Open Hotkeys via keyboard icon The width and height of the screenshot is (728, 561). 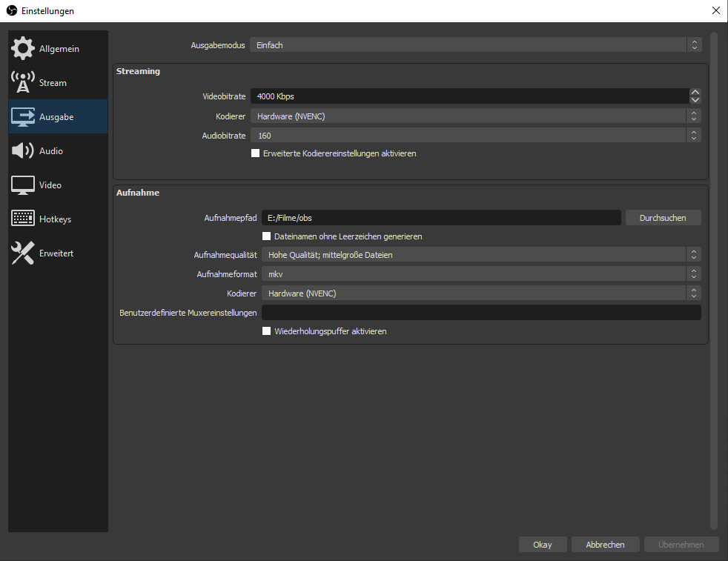[x=23, y=219]
